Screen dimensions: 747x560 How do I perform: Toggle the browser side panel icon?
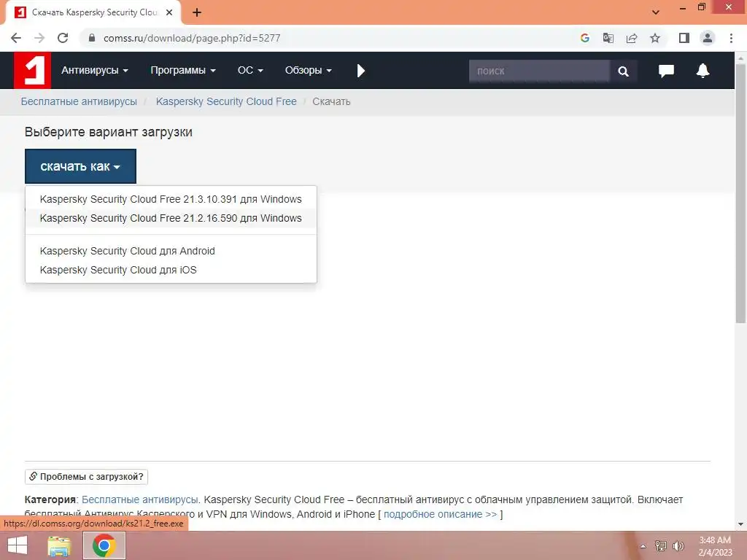click(x=684, y=38)
